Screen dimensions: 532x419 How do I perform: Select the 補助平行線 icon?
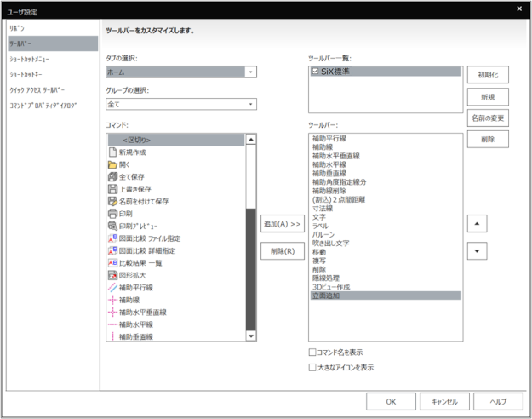112,288
